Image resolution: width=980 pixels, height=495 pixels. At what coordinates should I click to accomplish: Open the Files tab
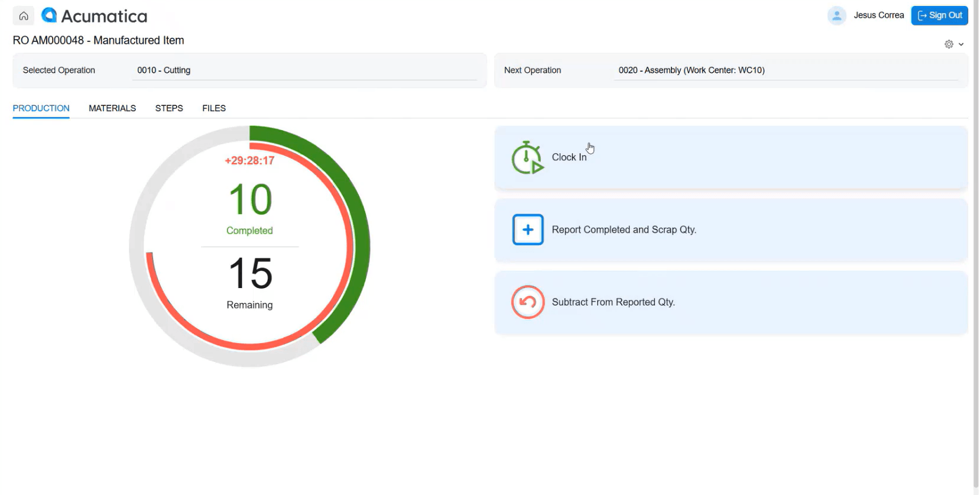[214, 108]
